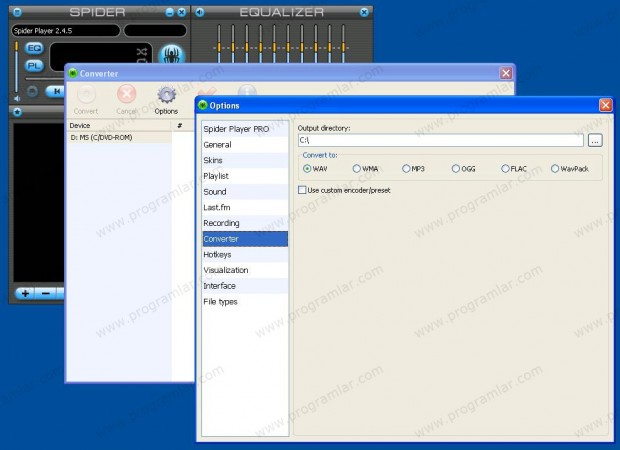Select Converter options category
The image size is (620, 450).
(245, 239)
